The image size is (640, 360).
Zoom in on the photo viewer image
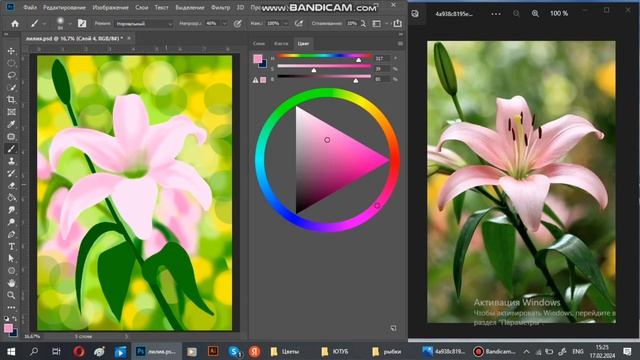point(535,13)
